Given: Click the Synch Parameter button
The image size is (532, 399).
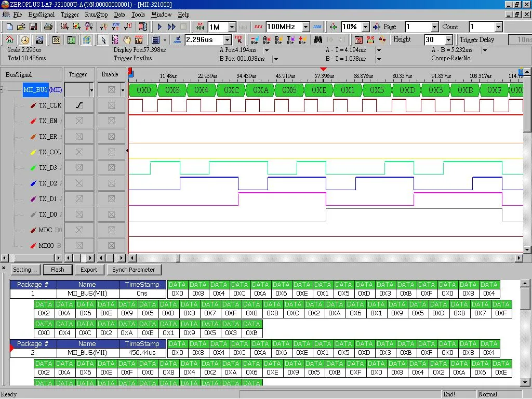Looking at the screenshot, I should point(134,270).
